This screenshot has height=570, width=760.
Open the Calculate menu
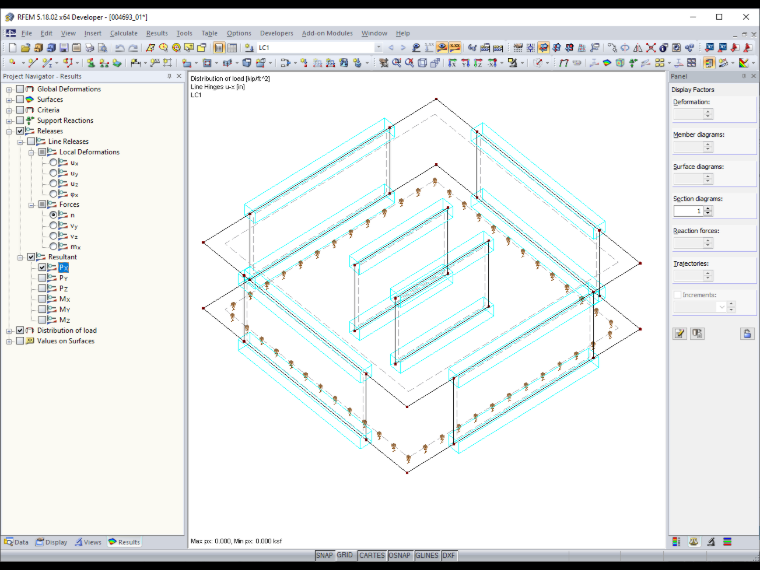click(124, 33)
